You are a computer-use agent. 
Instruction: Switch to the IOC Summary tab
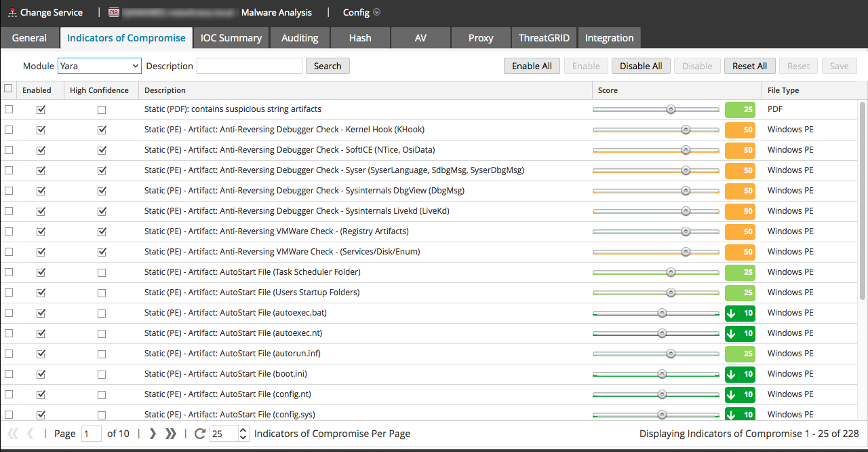point(231,38)
